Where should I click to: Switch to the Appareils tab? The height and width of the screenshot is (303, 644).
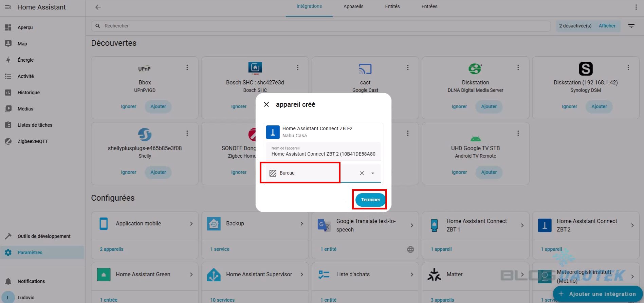click(x=353, y=6)
